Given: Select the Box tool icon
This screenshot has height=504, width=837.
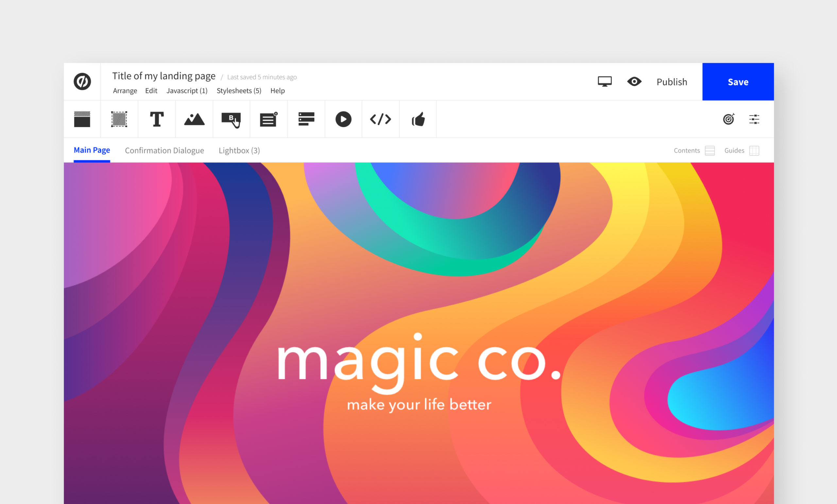Looking at the screenshot, I should tap(119, 119).
